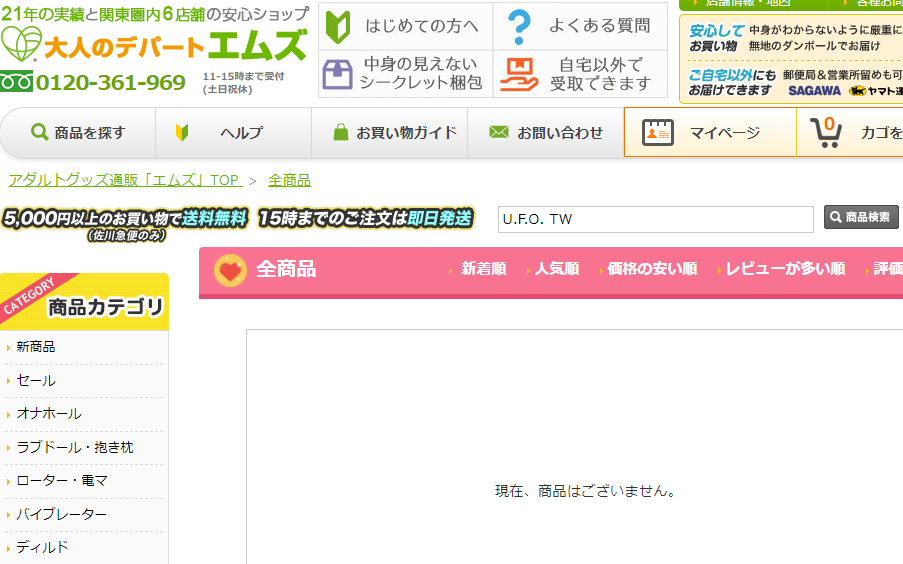Sort products by 人気順
This screenshot has height=564, width=903.
click(x=556, y=269)
